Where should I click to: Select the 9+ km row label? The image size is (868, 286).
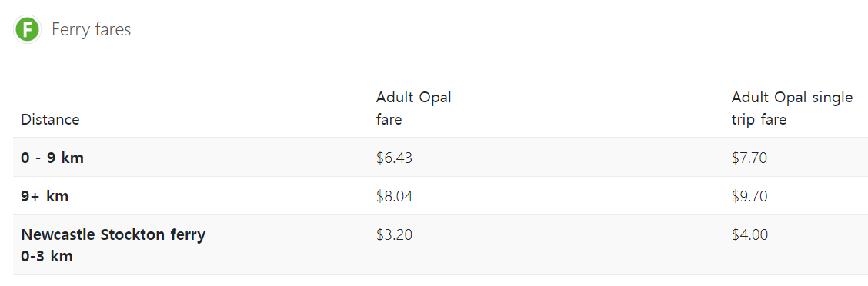tap(45, 196)
